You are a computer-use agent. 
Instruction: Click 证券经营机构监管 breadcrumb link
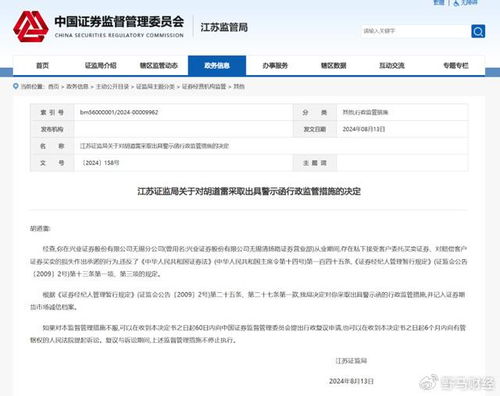[x=204, y=87]
